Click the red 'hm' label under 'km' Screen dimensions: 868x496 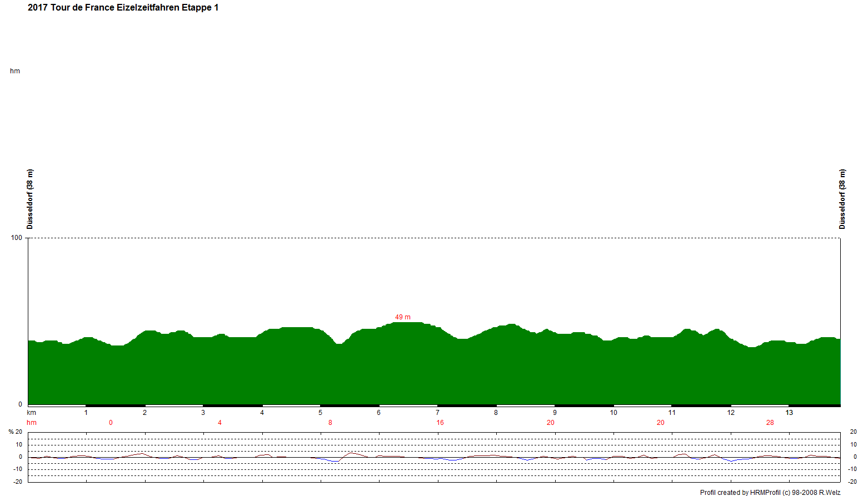32,423
